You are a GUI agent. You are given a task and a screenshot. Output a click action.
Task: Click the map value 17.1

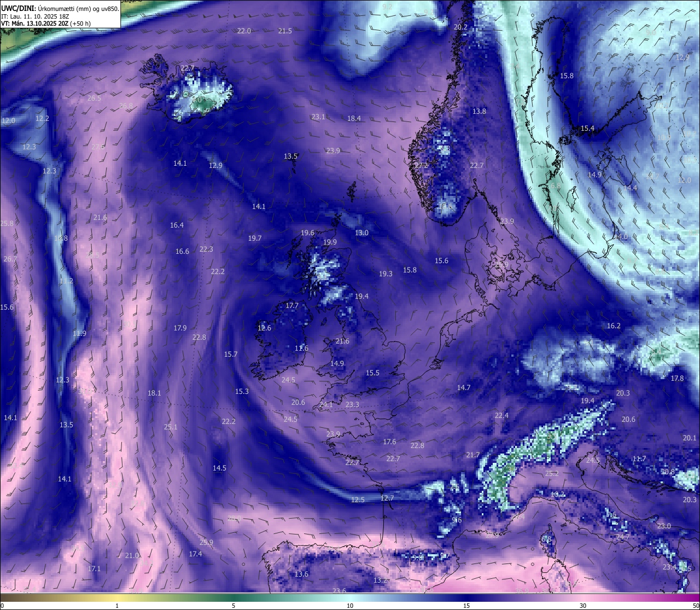coord(94,569)
